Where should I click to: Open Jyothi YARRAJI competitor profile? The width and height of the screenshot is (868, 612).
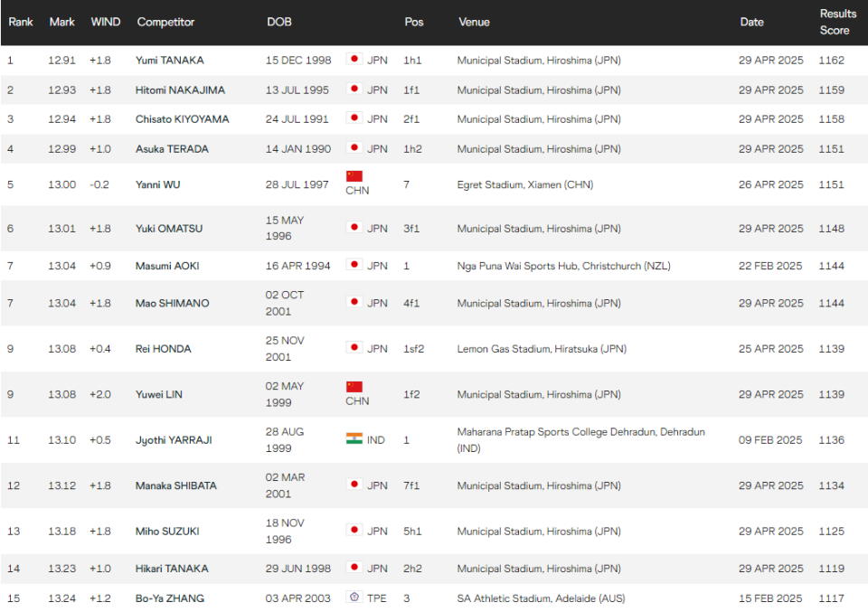coord(175,440)
